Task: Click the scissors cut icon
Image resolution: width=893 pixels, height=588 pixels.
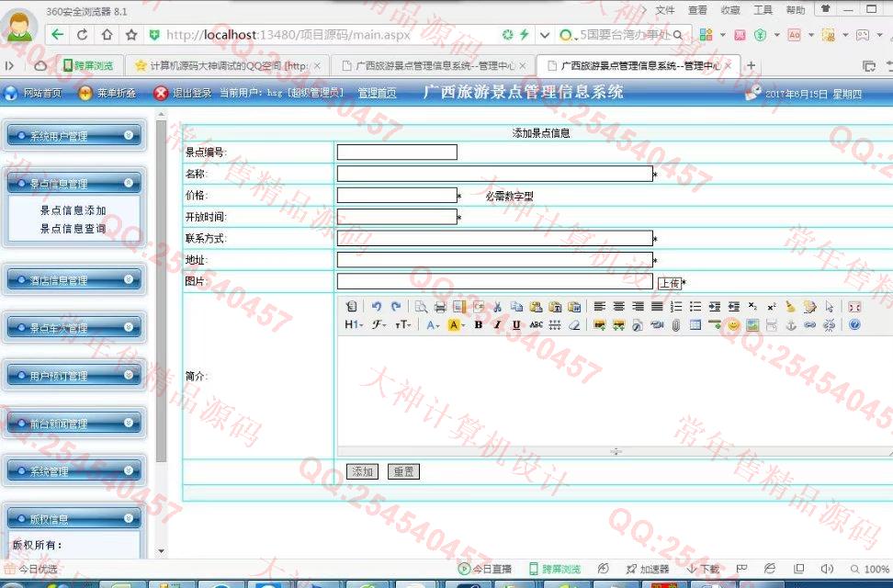Action: click(497, 307)
